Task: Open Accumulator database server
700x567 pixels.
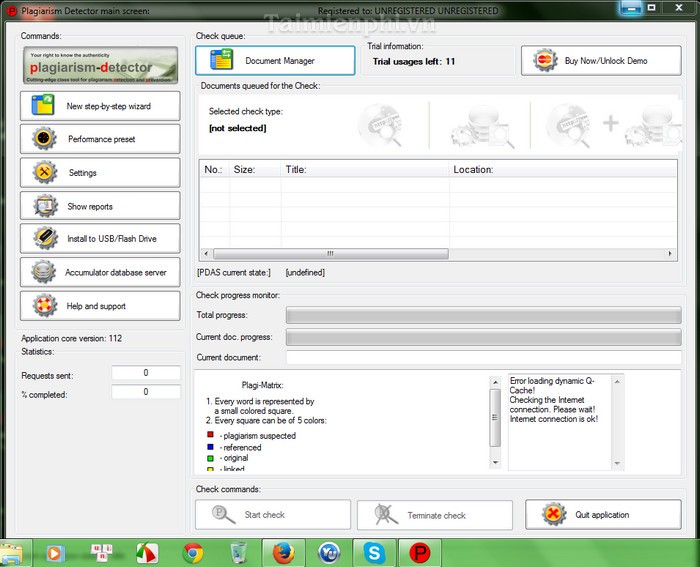Action: [x=100, y=272]
